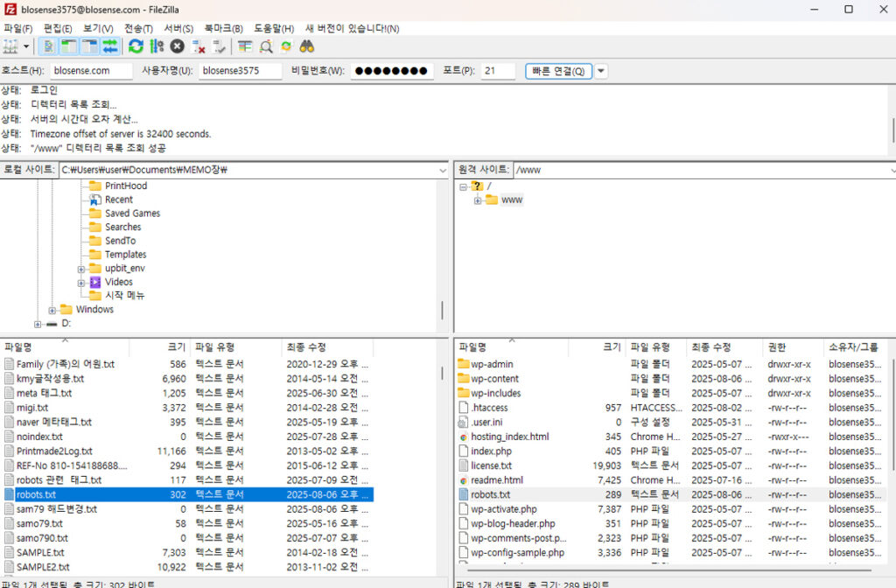Open the 전송(T) menu
The image size is (896, 588).
coord(138,29)
